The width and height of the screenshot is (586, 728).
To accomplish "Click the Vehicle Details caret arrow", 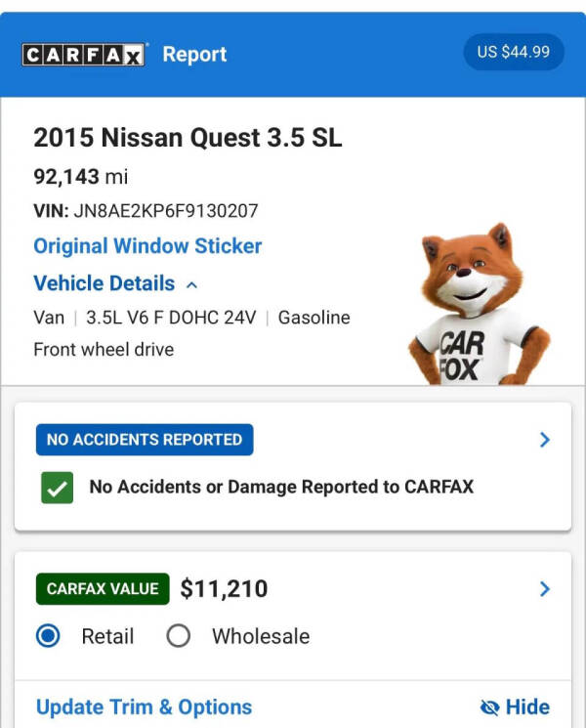I will tap(191, 285).
